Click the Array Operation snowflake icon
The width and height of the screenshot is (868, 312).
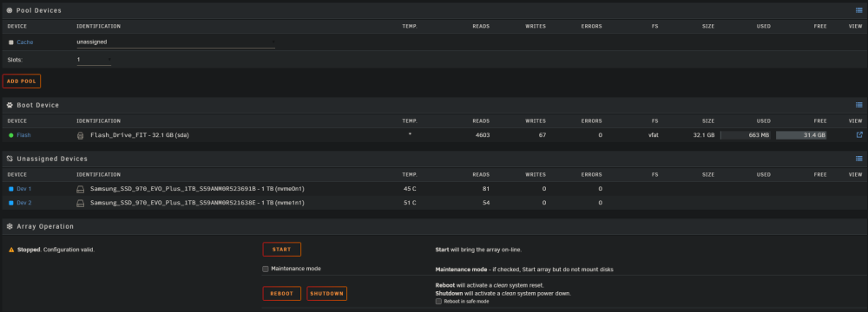(x=10, y=226)
